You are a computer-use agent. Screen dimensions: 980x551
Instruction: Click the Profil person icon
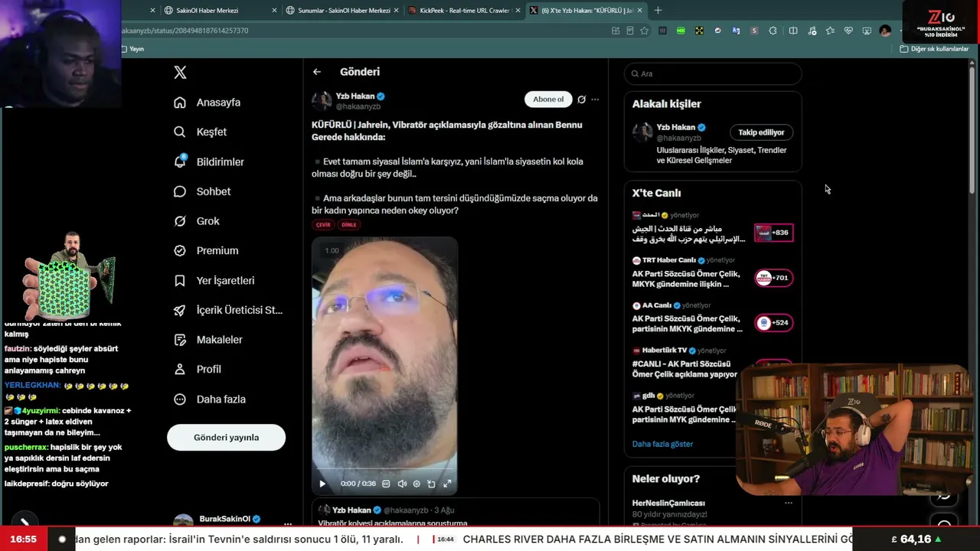coord(180,369)
